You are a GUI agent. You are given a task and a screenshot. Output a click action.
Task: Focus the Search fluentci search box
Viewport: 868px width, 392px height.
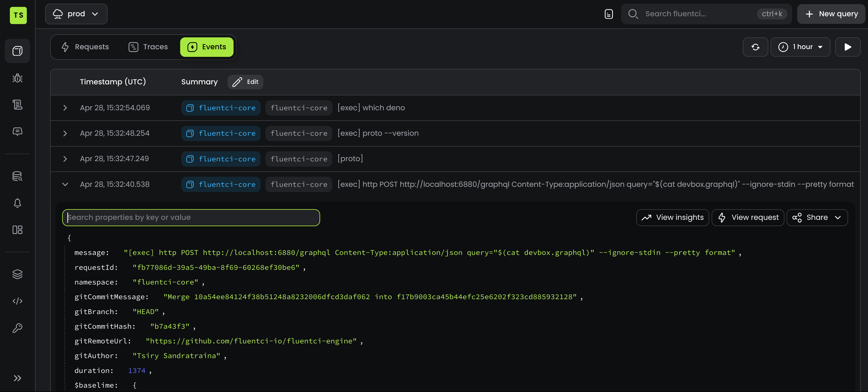706,14
